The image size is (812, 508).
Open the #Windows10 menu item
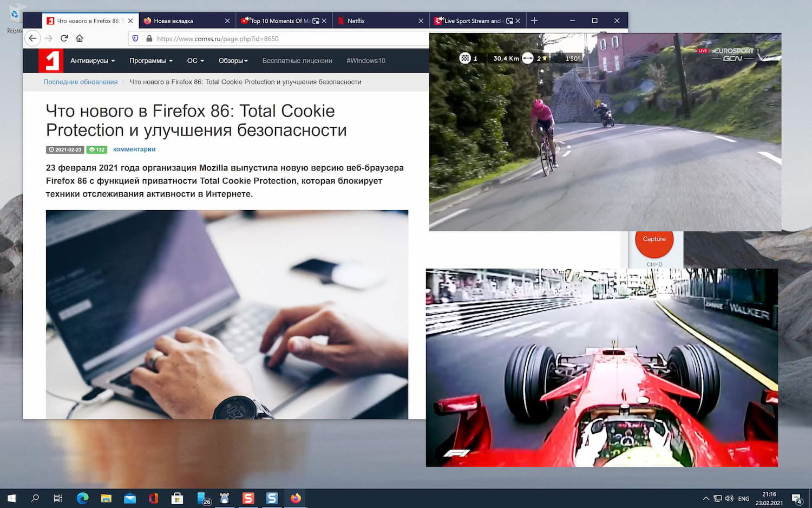pyautogui.click(x=366, y=61)
